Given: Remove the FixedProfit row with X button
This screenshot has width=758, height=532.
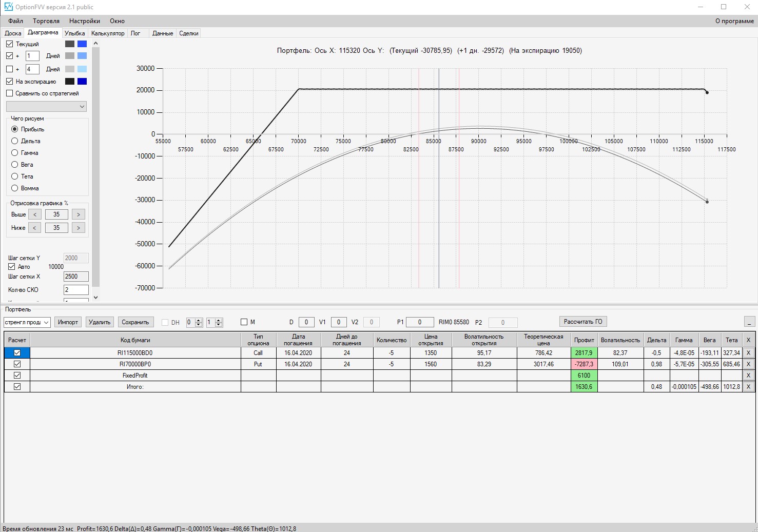Looking at the screenshot, I should (x=748, y=376).
